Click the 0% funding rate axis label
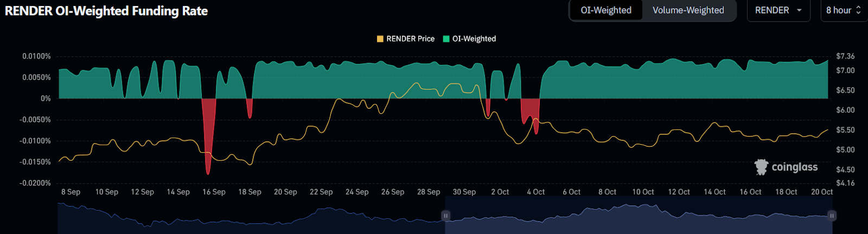The width and height of the screenshot is (868, 234). (x=46, y=99)
